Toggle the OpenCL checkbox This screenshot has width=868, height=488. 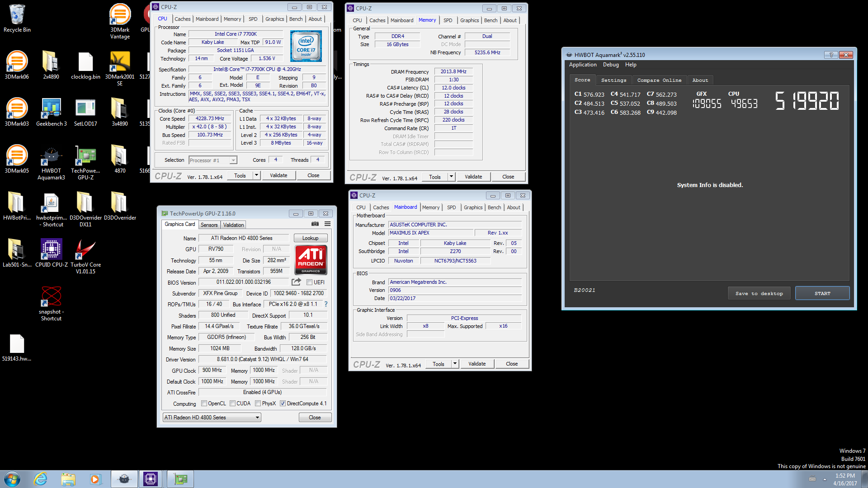pyautogui.click(x=204, y=404)
